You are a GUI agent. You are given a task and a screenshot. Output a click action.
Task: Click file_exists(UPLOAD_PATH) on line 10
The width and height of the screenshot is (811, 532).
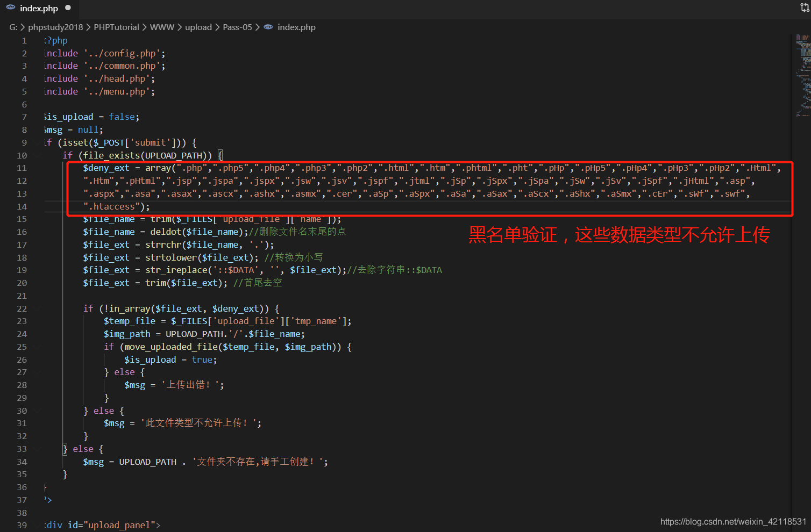pyautogui.click(x=145, y=155)
